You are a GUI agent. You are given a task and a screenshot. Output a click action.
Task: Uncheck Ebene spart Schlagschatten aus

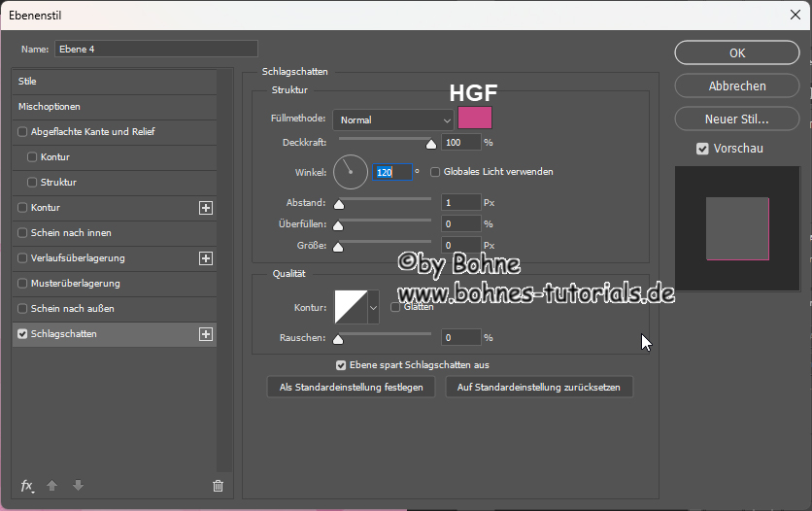(x=341, y=365)
